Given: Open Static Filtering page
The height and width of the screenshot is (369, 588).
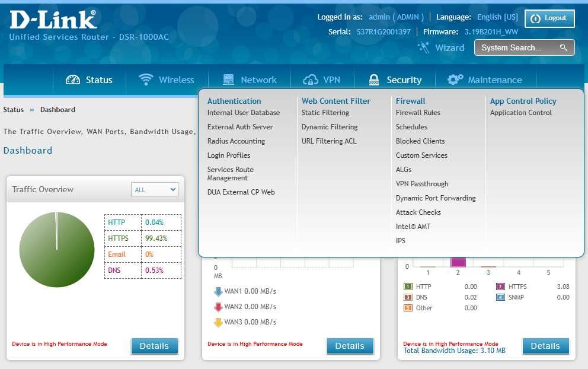Looking at the screenshot, I should 325,113.
